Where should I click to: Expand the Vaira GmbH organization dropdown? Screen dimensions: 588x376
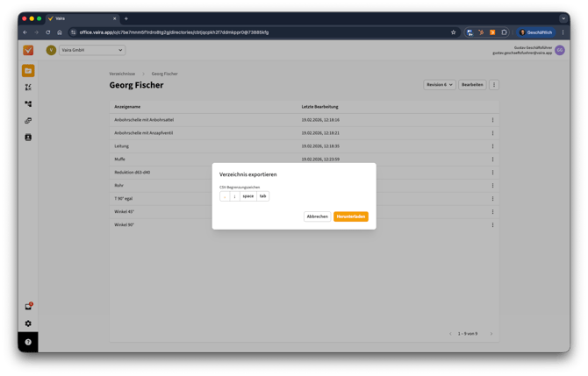[92, 50]
